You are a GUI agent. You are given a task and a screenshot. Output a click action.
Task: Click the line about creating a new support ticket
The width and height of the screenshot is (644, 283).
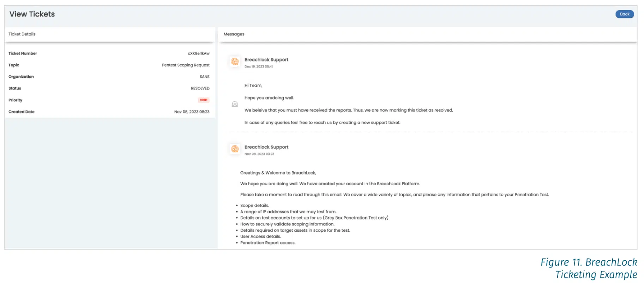(x=323, y=123)
